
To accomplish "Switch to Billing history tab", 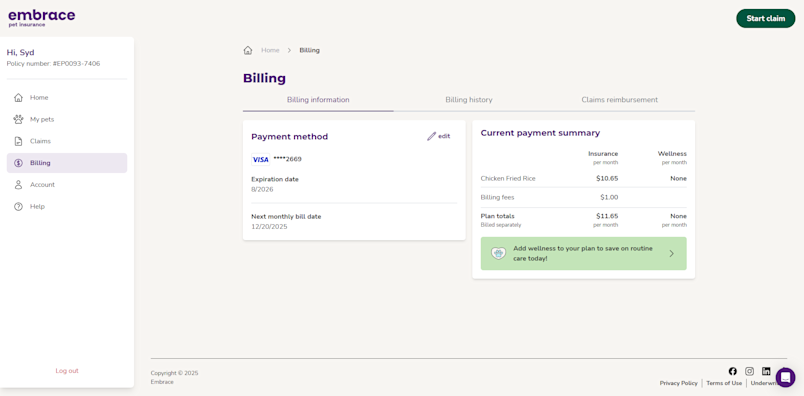I will coord(469,100).
